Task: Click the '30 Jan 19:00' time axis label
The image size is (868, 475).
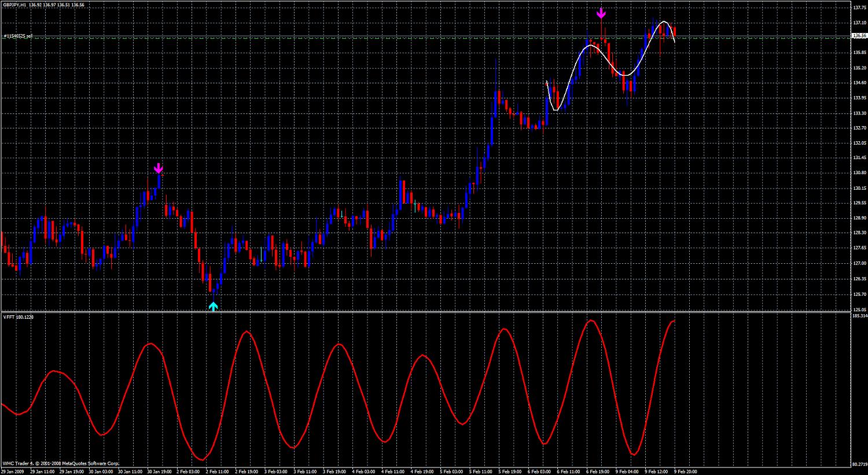Action: coord(160,472)
